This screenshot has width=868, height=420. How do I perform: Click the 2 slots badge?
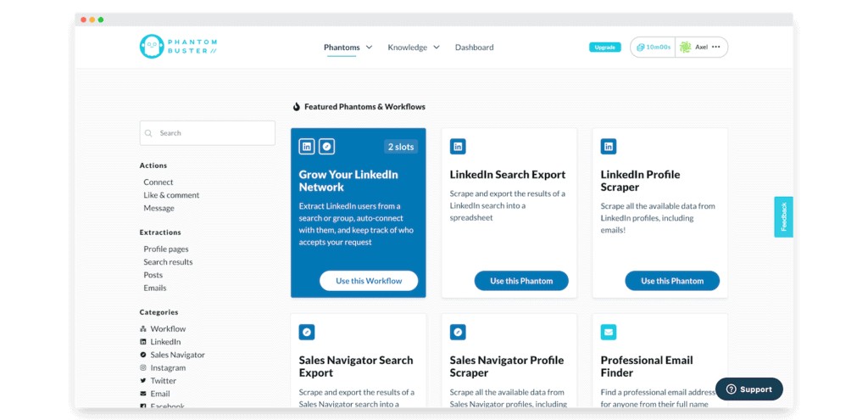point(401,147)
